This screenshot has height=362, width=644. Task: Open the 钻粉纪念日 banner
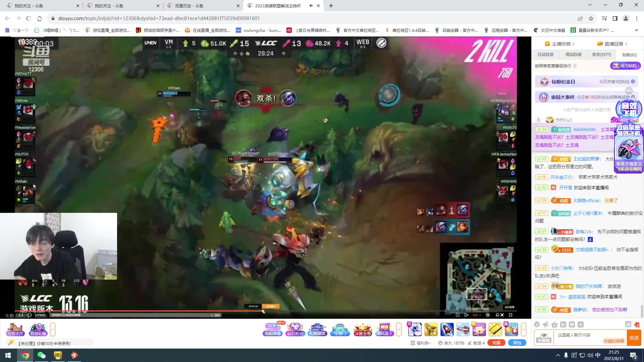(587, 82)
